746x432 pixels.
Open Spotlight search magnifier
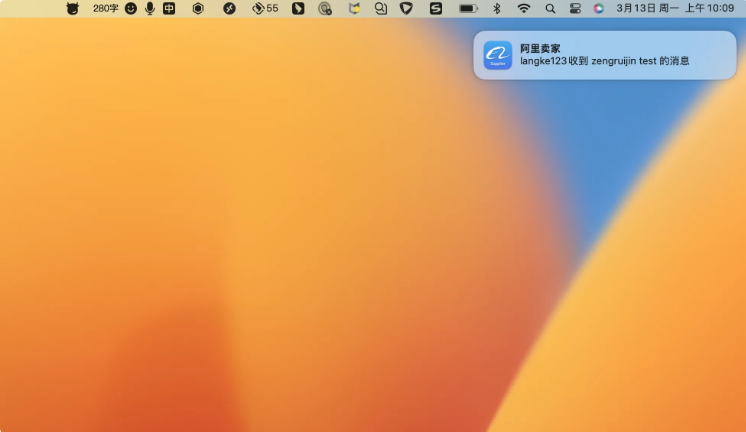[x=551, y=8]
